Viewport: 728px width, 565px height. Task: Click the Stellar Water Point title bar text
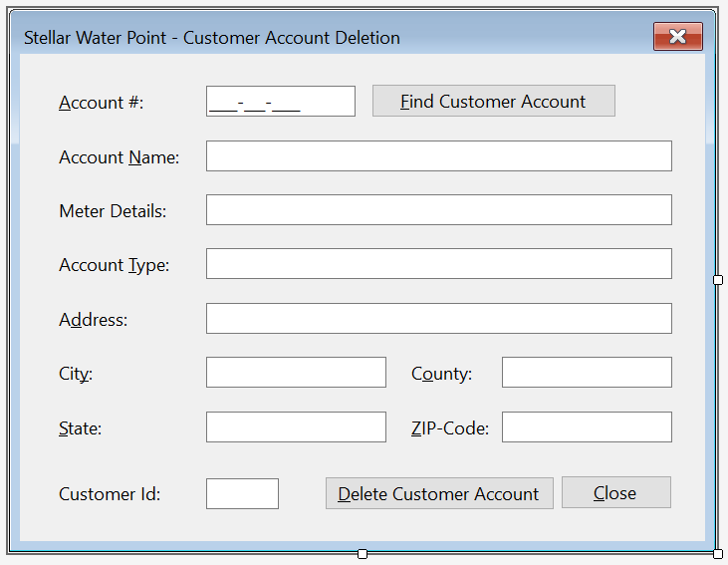tap(212, 38)
